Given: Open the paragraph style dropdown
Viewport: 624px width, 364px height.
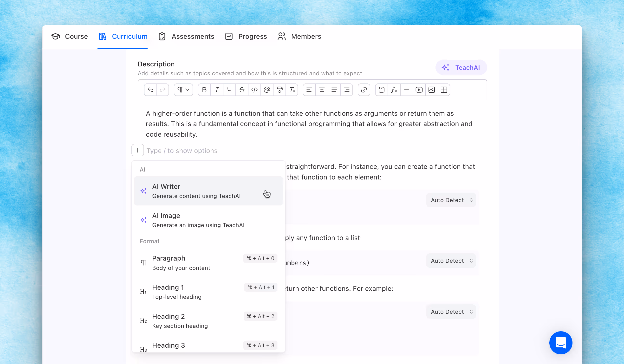Looking at the screenshot, I should coord(183,90).
